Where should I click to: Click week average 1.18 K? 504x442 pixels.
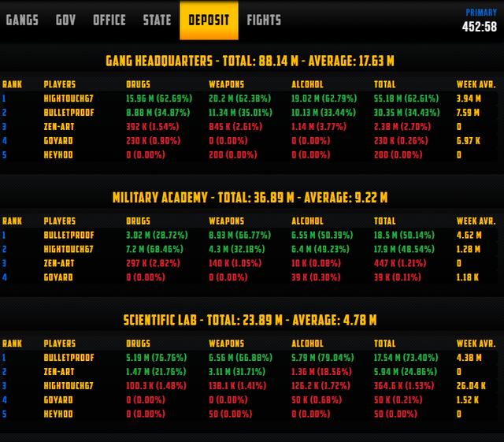click(467, 277)
